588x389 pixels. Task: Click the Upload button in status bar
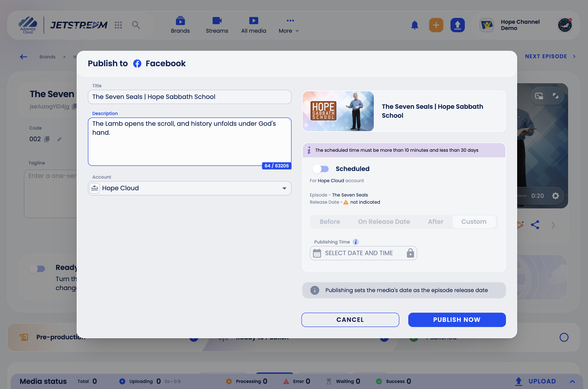[x=535, y=381]
